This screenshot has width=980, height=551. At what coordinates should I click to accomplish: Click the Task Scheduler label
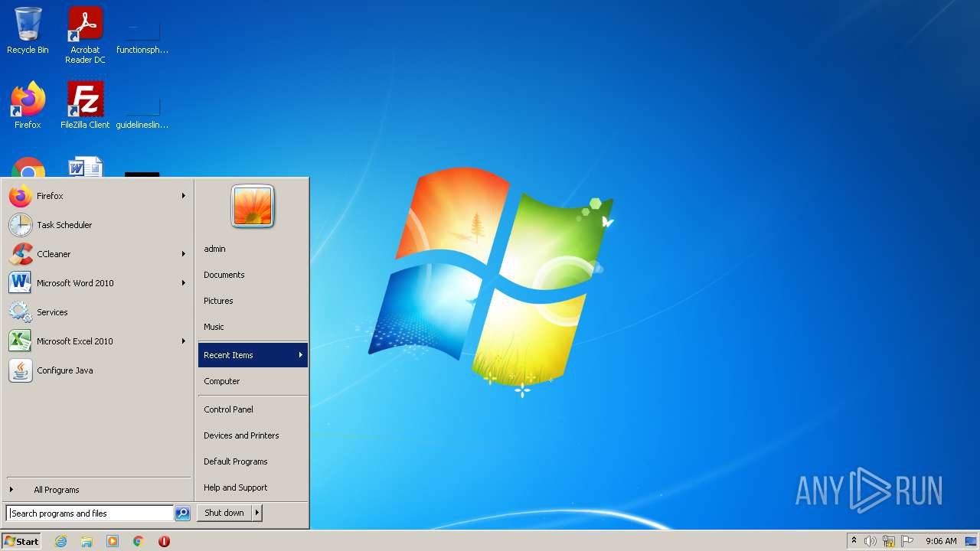click(x=64, y=225)
